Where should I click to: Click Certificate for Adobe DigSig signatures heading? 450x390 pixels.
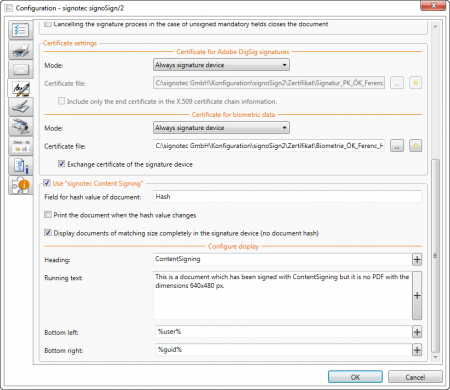pos(233,52)
